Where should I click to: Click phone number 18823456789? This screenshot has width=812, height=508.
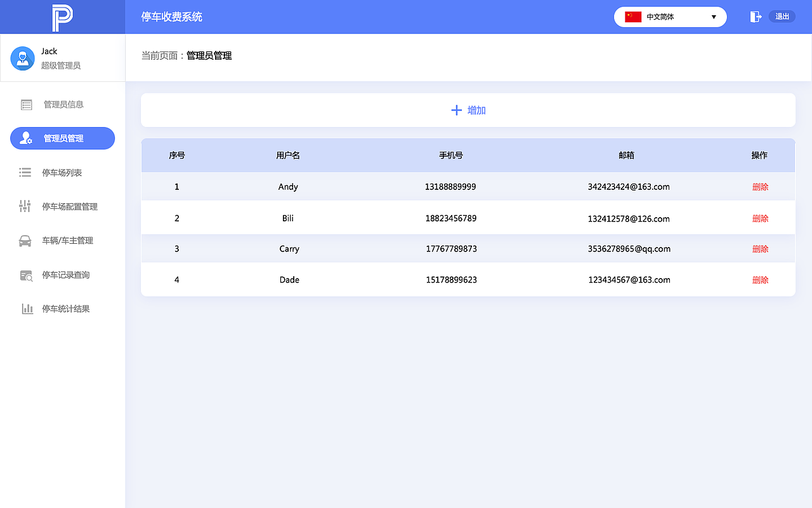coord(451,218)
